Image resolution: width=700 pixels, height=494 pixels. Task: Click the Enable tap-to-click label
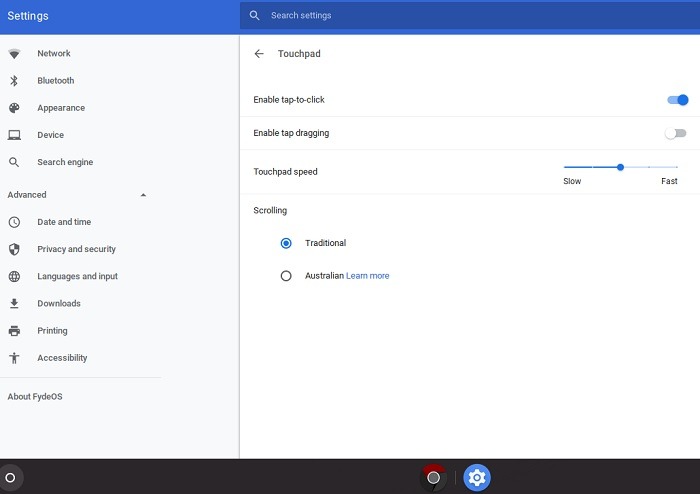(x=289, y=100)
